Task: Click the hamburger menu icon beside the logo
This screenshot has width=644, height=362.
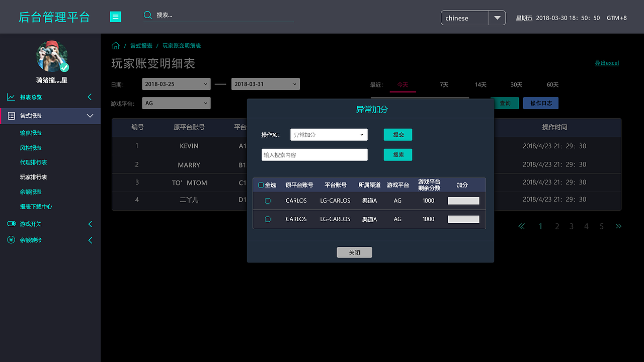Action: [x=115, y=17]
